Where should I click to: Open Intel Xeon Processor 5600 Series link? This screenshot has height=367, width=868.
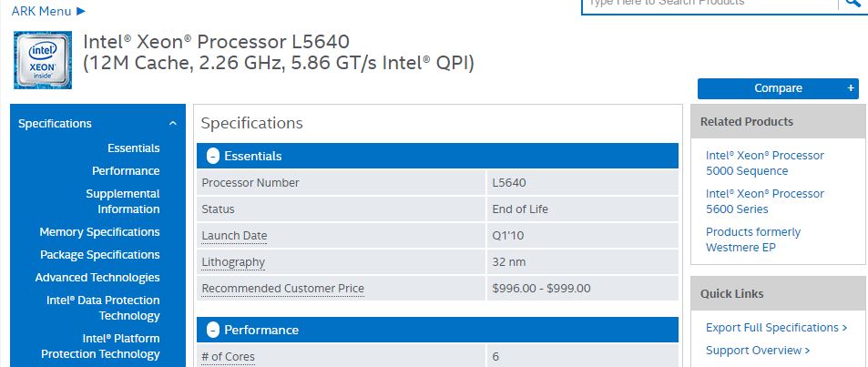764,201
